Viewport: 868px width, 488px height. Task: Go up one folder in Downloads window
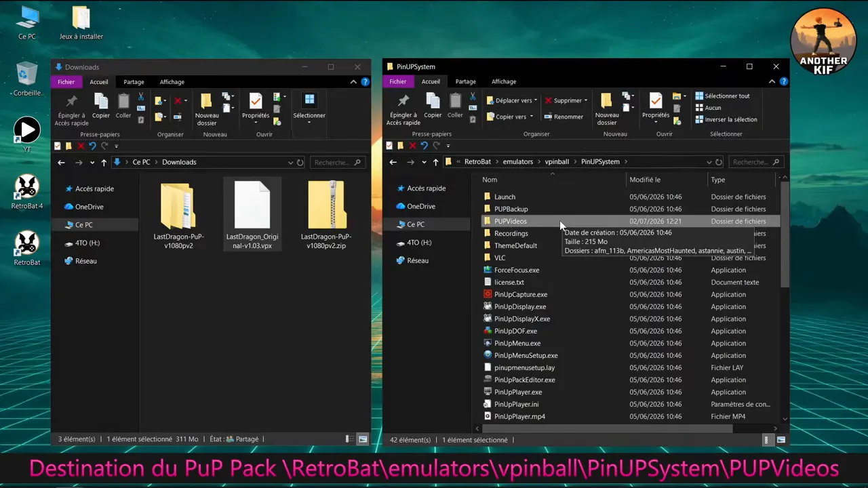point(104,163)
